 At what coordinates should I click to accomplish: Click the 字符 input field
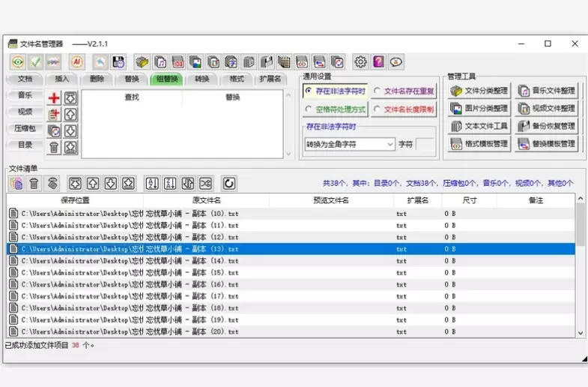[x=425, y=144]
